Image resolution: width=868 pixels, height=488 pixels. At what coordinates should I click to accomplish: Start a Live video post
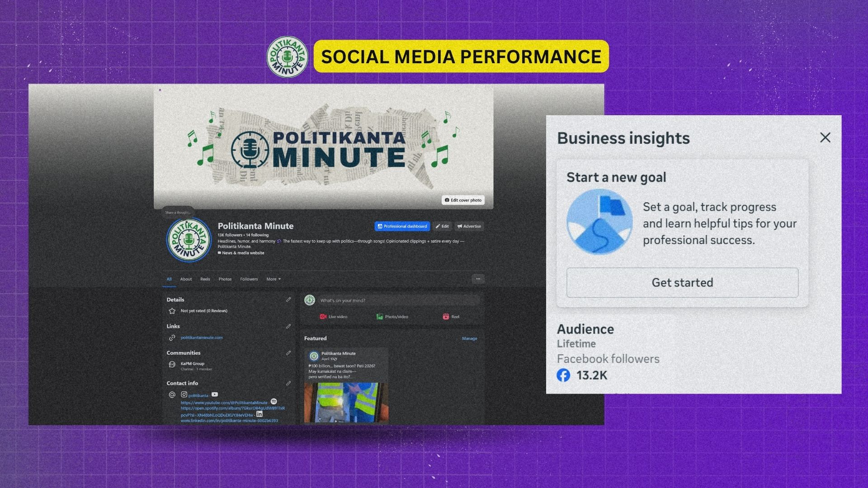[x=334, y=317]
